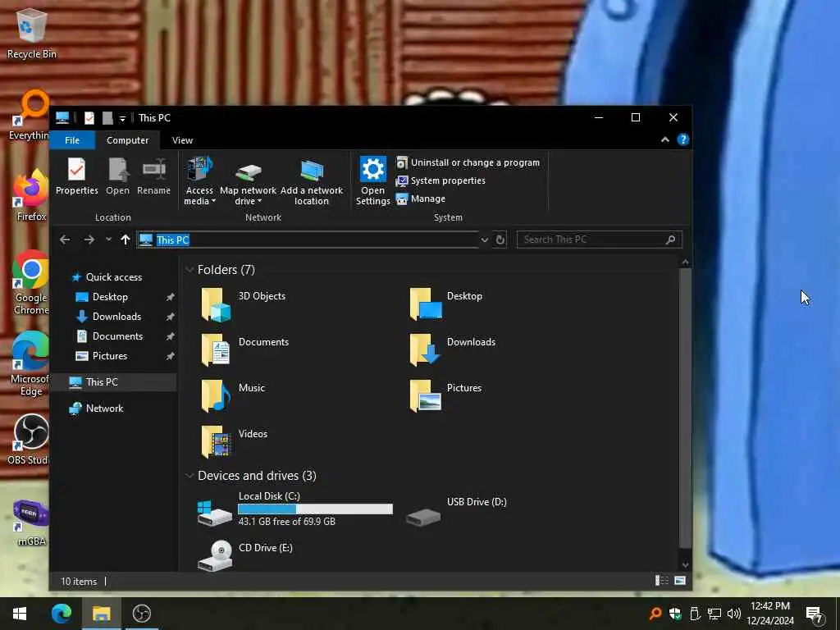Select the Music folder
The width and height of the screenshot is (840, 630).
(233, 396)
